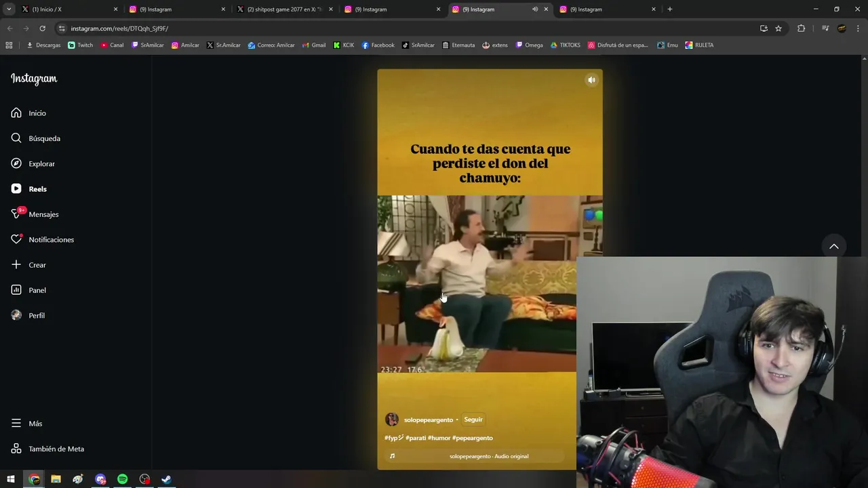The image size is (868, 488).
Task: Open Notificaciones heart icon
Action: pyautogui.click(x=16, y=239)
